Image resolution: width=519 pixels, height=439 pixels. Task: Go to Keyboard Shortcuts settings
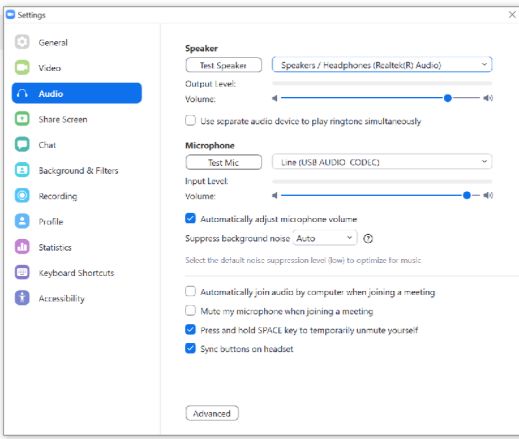pos(76,273)
